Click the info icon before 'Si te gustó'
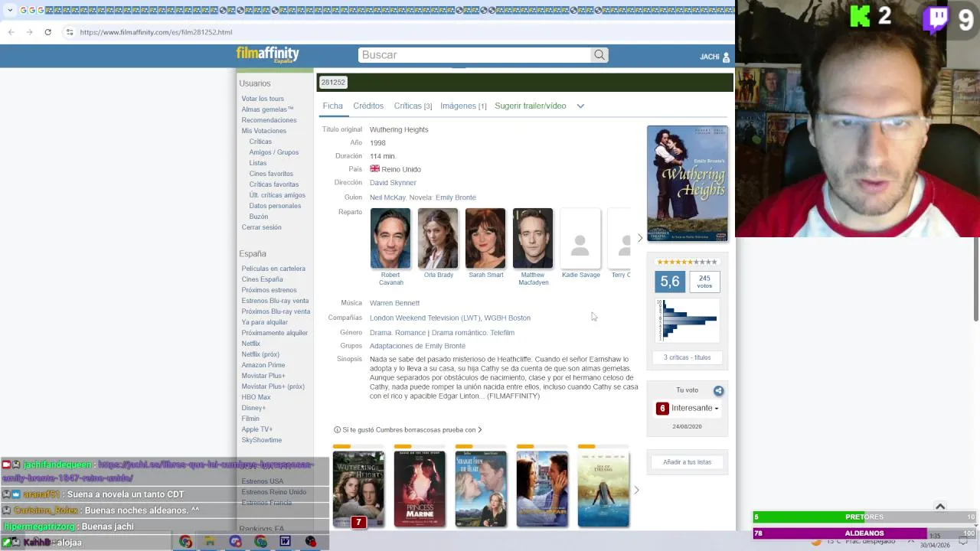The width and height of the screenshot is (980, 551). tap(337, 430)
